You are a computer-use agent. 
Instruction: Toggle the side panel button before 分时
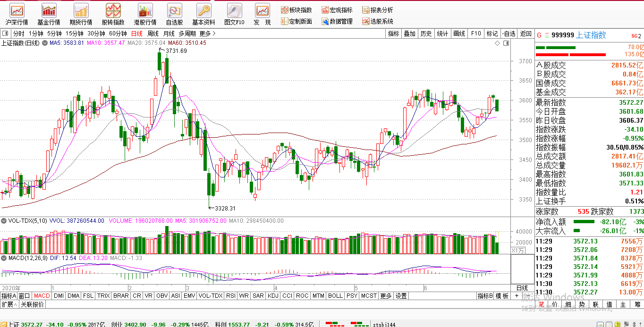click(6, 34)
